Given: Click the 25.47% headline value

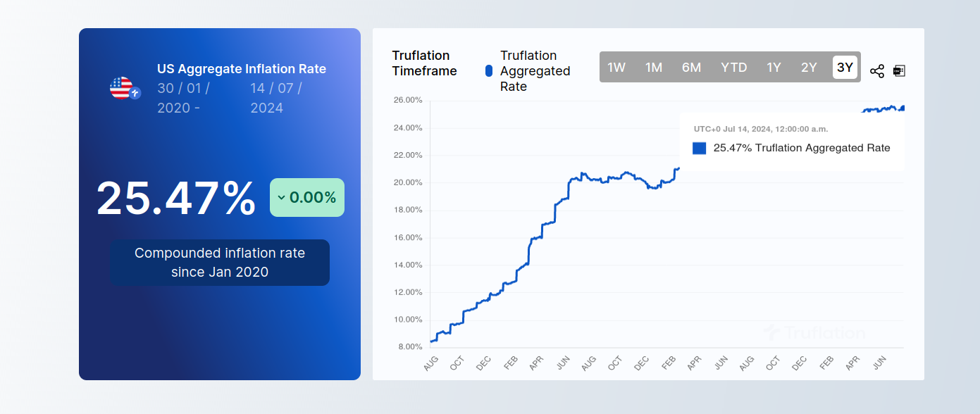Looking at the screenshot, I should (x=176, y=199).
